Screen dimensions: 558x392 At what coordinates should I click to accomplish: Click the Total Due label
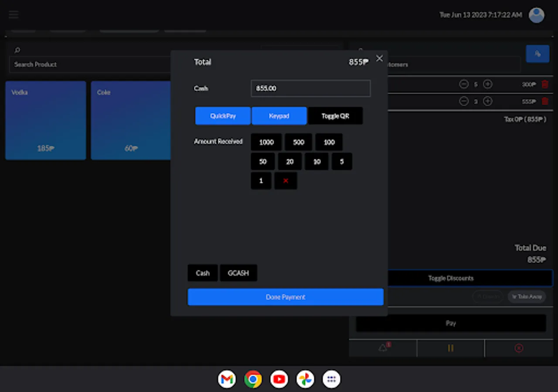530,248
